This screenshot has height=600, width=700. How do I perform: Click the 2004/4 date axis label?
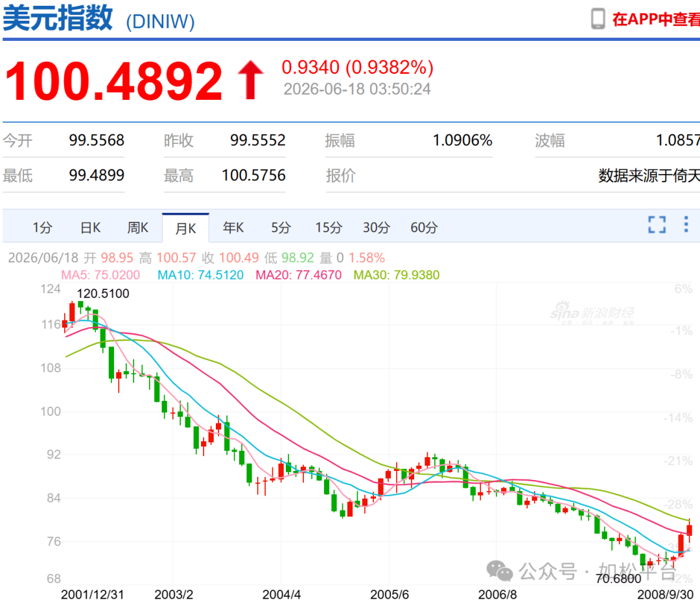281,594
